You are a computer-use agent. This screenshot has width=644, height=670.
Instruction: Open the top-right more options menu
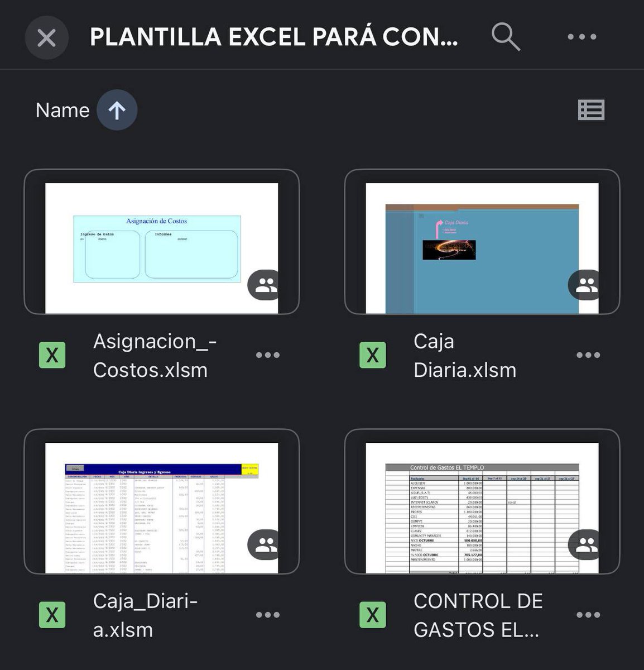[582, 37]
